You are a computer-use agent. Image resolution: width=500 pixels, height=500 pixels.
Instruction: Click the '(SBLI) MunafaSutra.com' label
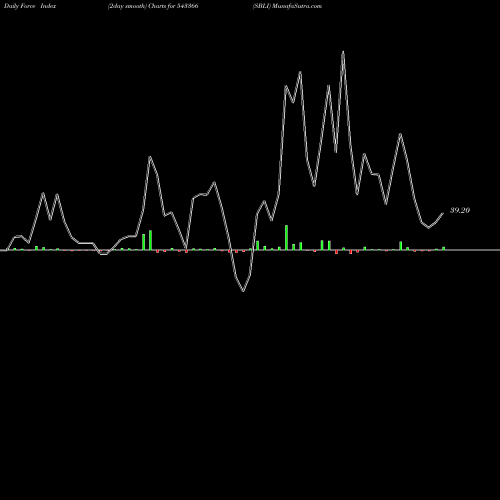(x=287, y=6)
